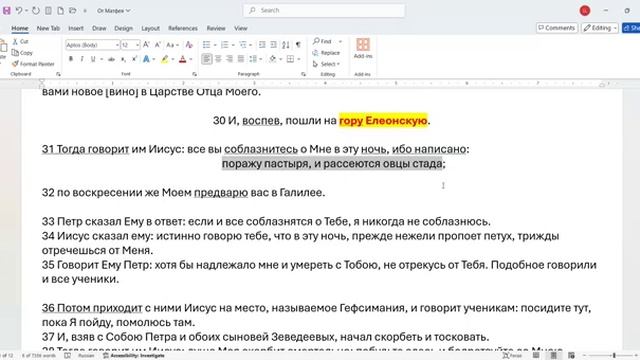
Task: Open the Editing mode button
Action: (x=600, y=28)
